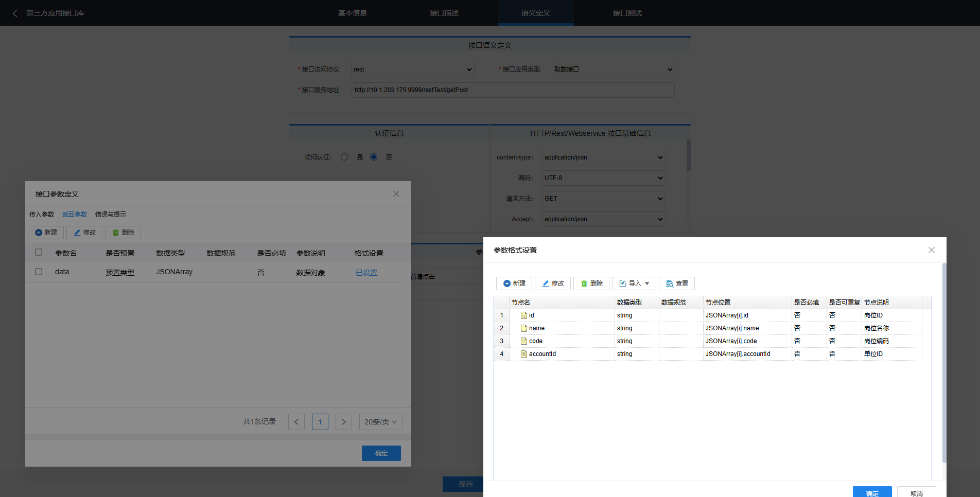Image resolution: width=980 pixels, height=497 pixels.
Task: Check the data parameter row checkbox
Action: [x=39, y=272]
